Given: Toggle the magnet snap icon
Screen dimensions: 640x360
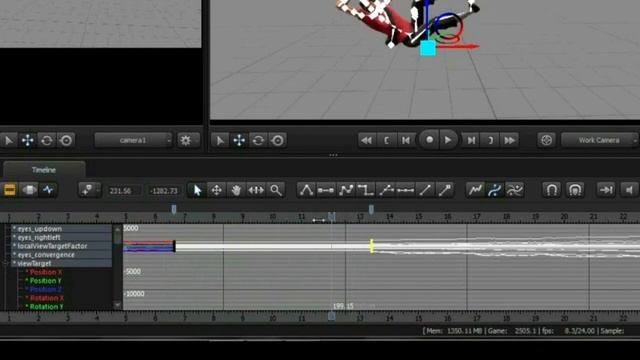Looking at the screenshot, I should [x=552, y=190].
